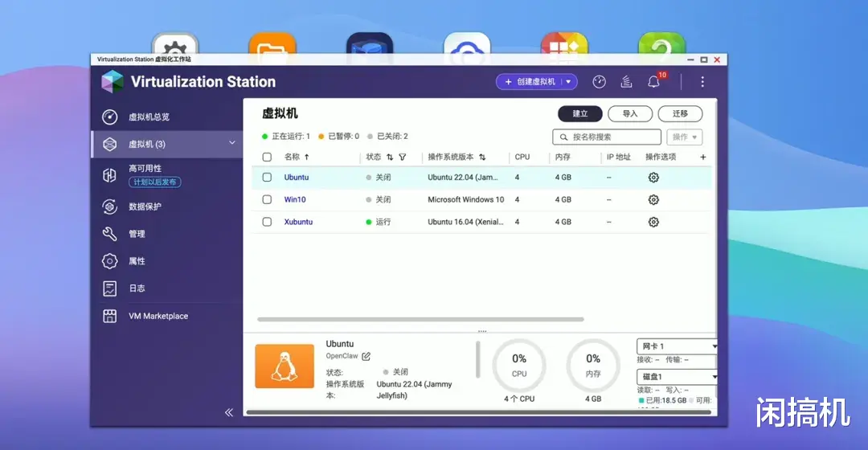This screenshot has height=450, width=868.
Task: Check the Xubuntu row checkbox
Action: tap(267, 222)
